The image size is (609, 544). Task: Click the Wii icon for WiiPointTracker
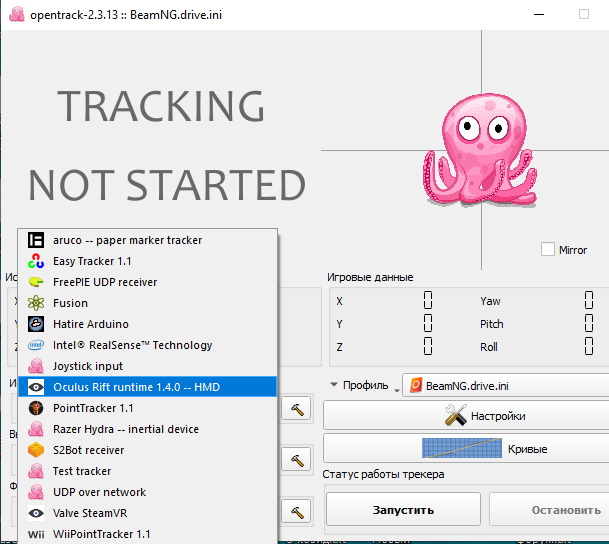(36, 534)
